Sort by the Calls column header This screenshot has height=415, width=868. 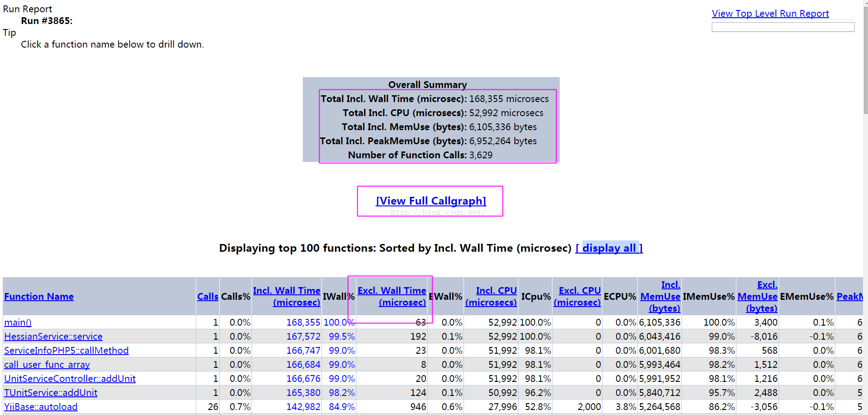point(207,297)
